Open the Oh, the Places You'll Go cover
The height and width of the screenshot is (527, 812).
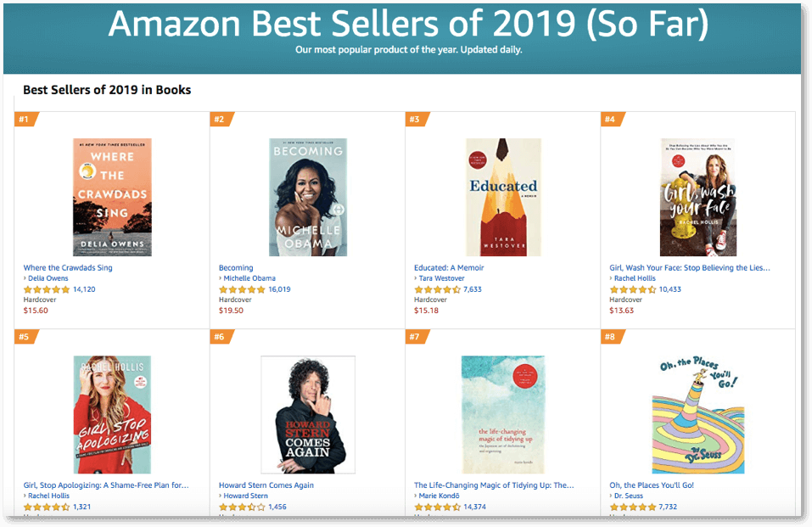click(x=698, y=414)
